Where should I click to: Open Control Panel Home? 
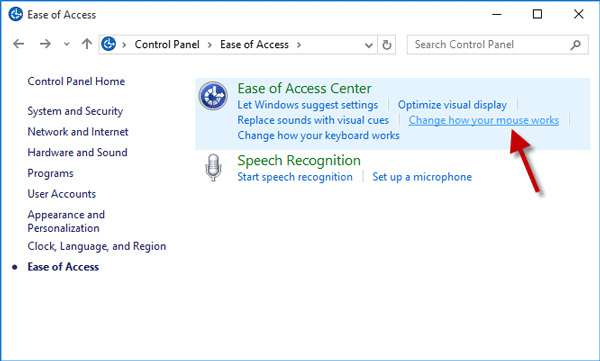pos(76,81)
